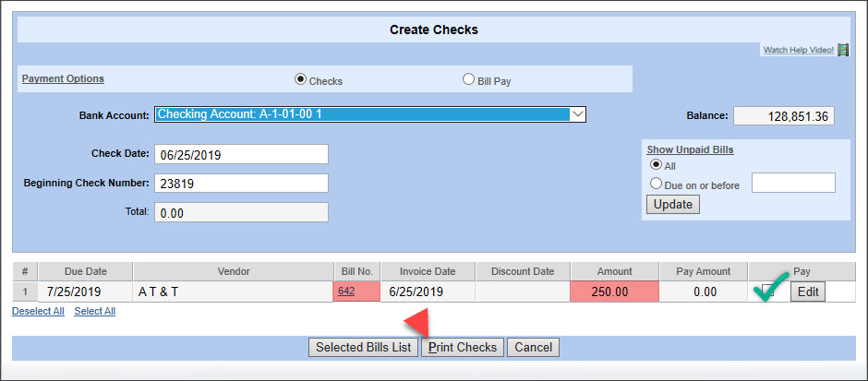868x381 pixels.
Task: Click the due date 7/25/2019 cell
Action: click(85, 292)
